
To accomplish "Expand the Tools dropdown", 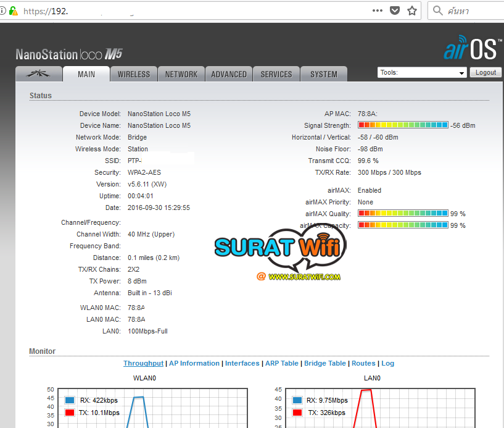I will tap(422, 72).
